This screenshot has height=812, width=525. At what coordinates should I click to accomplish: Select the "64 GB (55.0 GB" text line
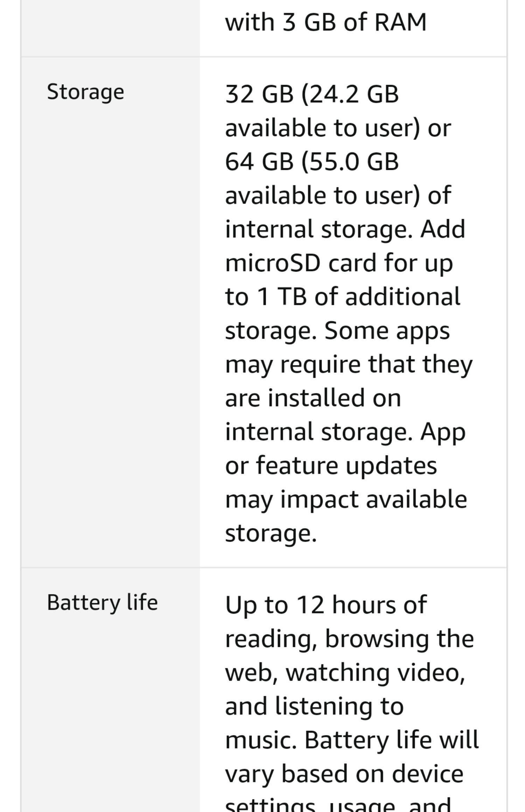pyautogui.click(x=311, y=162)
